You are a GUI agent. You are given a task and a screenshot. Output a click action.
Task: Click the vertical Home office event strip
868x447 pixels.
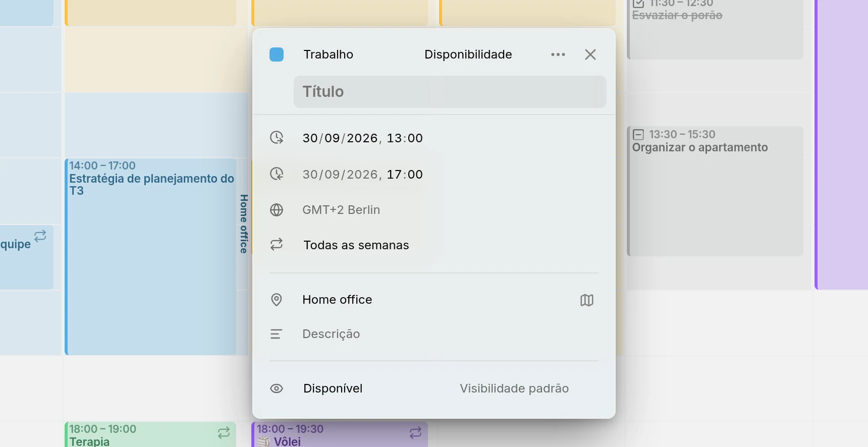244,224
